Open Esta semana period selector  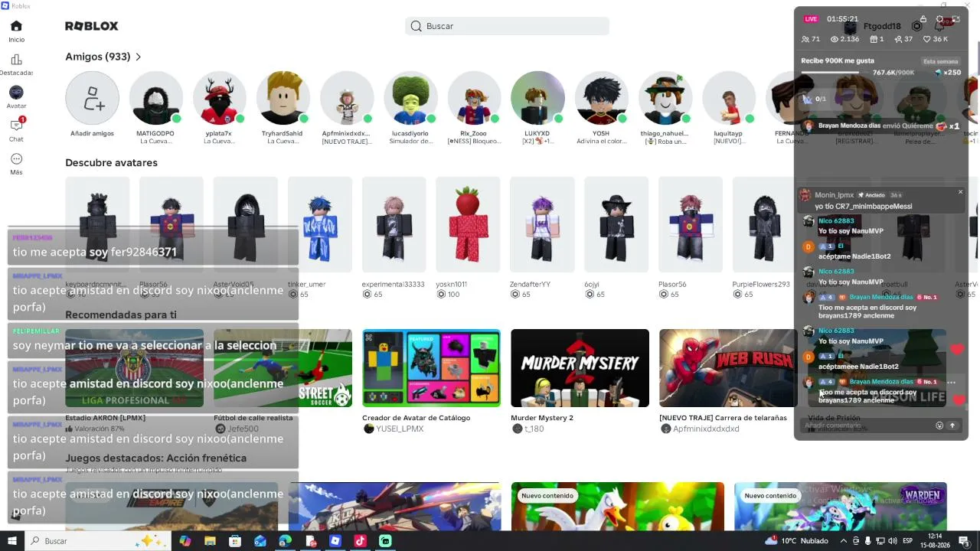click(941, 61)
